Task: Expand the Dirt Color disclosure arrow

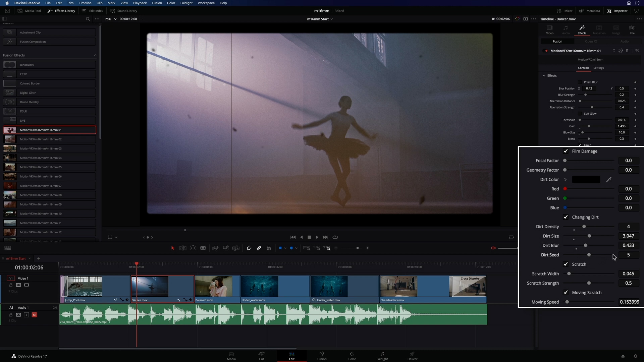Action: pyautogui.click(x=565, y=180)
